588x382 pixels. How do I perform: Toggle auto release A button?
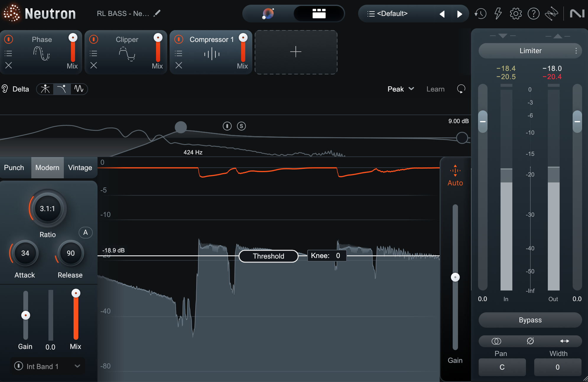pyautogui.click(x=85, y=233)
